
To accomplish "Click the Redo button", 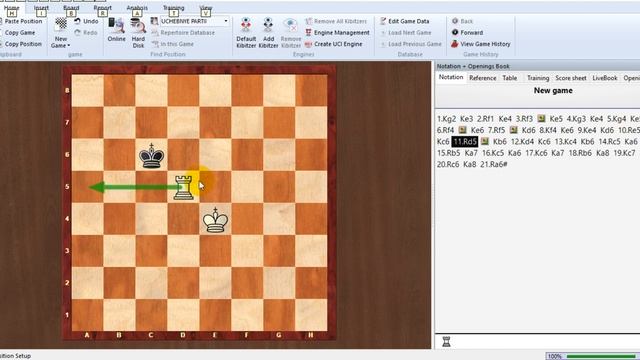I will coord(86,33).
